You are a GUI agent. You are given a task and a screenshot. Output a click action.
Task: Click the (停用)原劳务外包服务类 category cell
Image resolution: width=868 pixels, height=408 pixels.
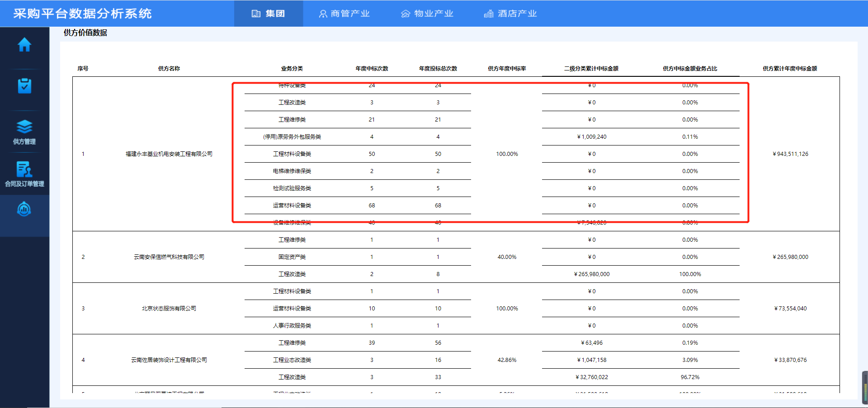[292, 137]
